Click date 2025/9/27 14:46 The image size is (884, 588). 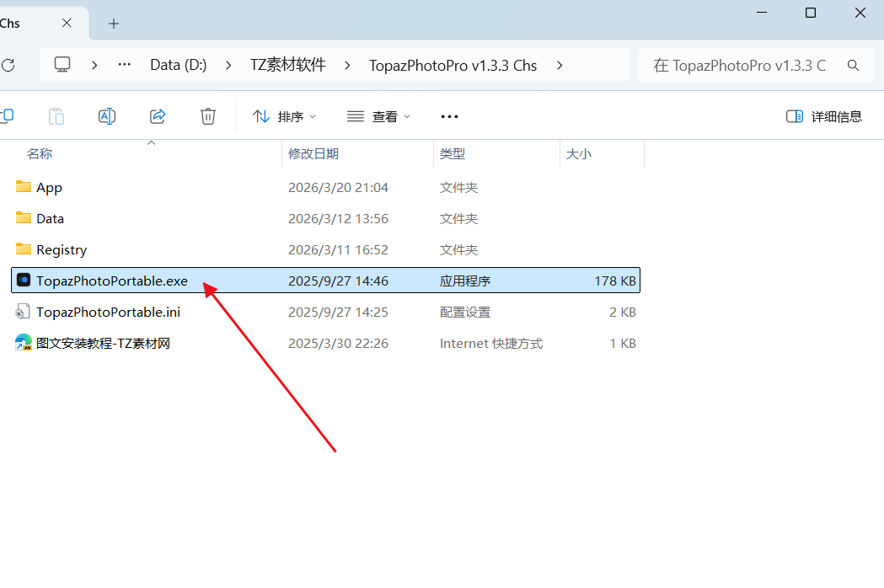[x=338, y=281]
